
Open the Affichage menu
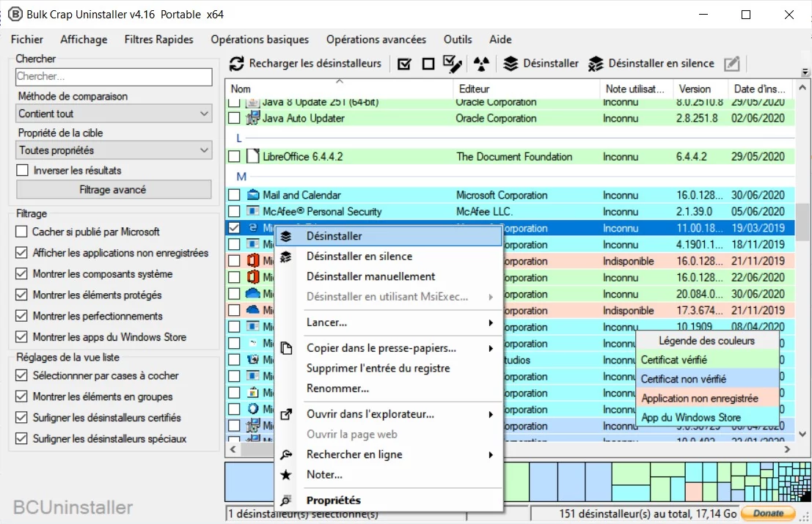pos(84,40)
